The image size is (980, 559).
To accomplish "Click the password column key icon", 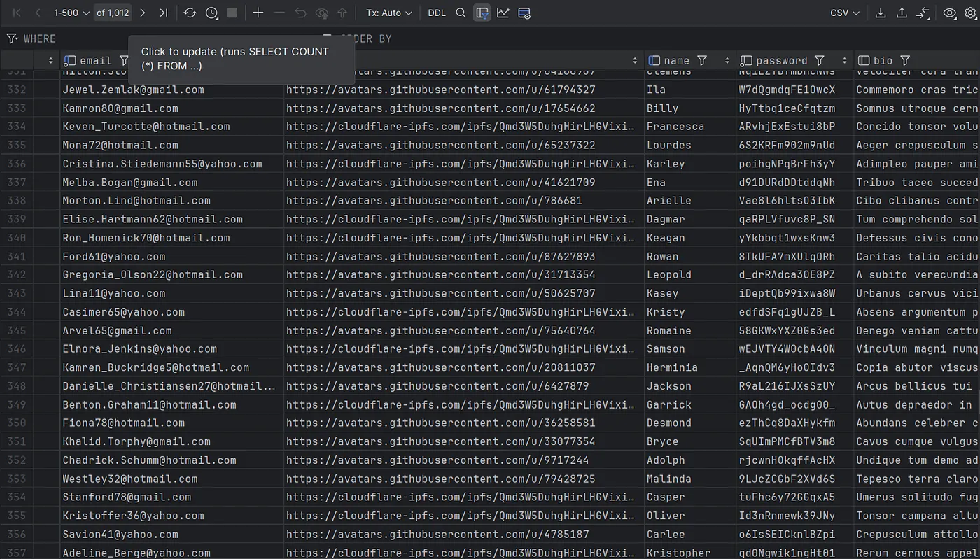I will [x=746, y=61].
